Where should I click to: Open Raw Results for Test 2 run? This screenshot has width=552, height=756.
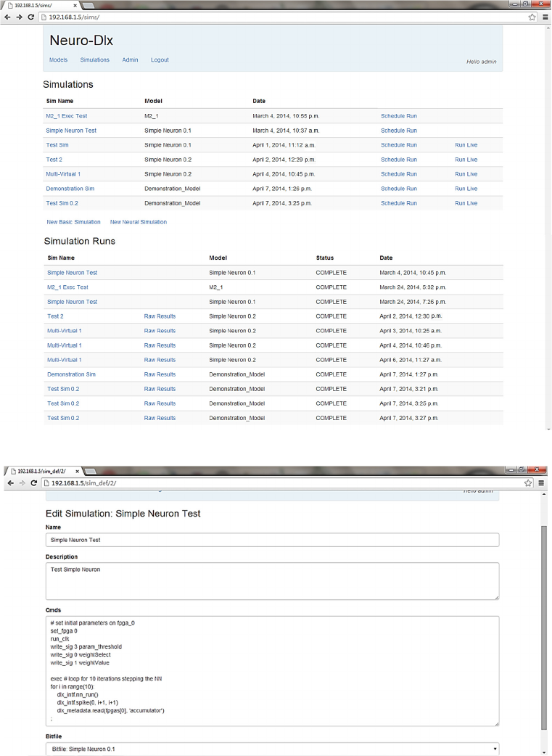[160, 316]
